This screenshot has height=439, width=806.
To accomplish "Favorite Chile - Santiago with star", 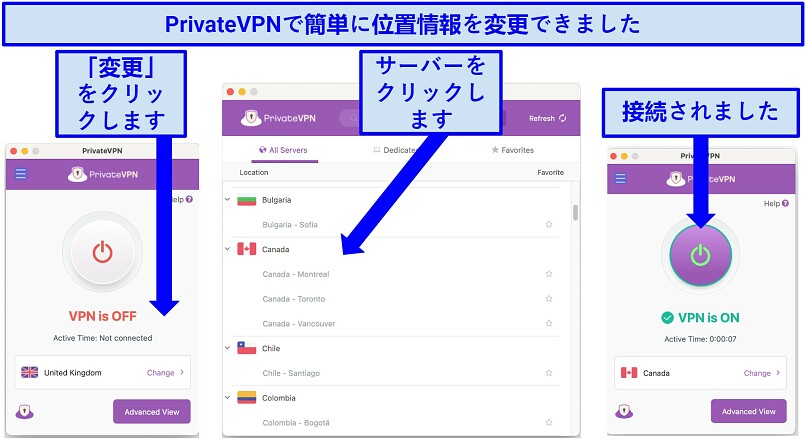I will [548, 373].
